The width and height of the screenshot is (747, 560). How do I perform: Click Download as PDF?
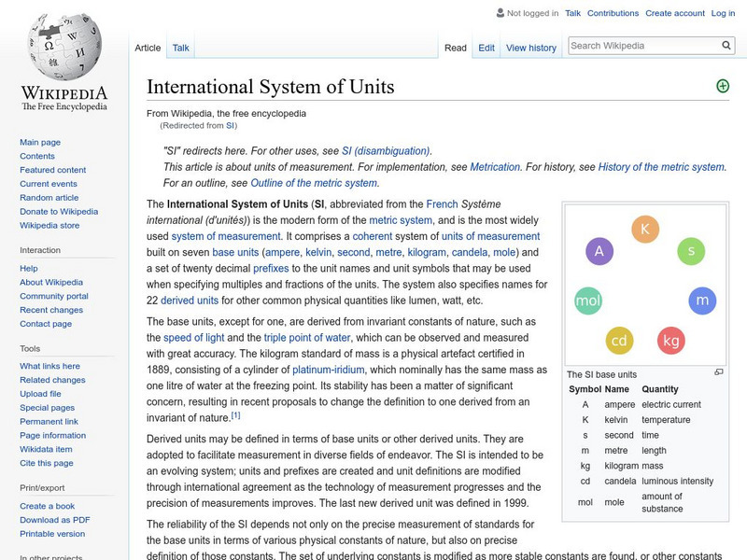point(55,520)
